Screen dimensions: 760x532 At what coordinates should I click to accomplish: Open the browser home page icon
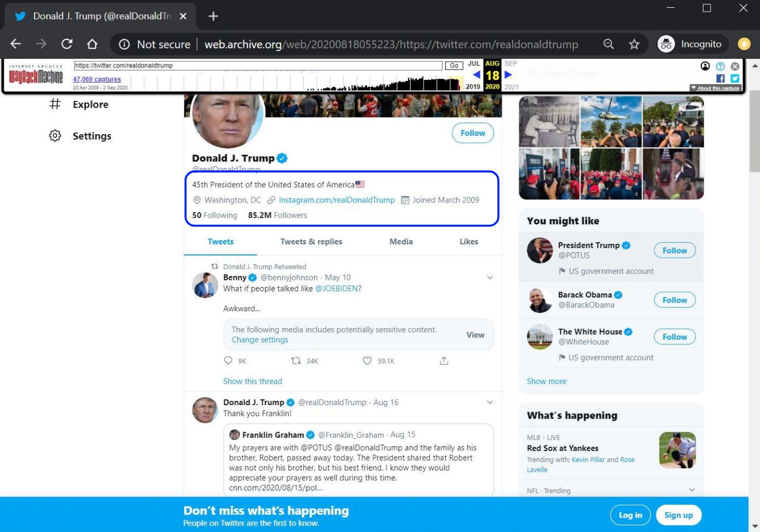point(92,44)
